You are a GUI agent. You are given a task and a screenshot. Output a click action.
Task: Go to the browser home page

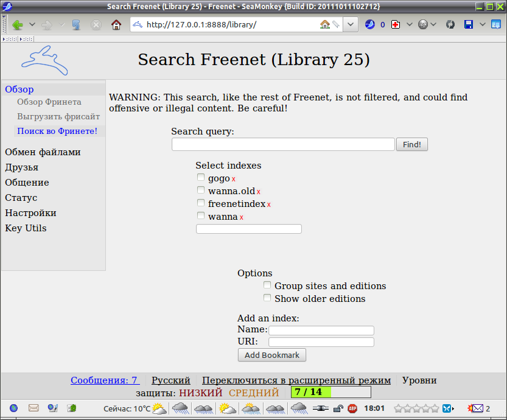click(116, 24)
